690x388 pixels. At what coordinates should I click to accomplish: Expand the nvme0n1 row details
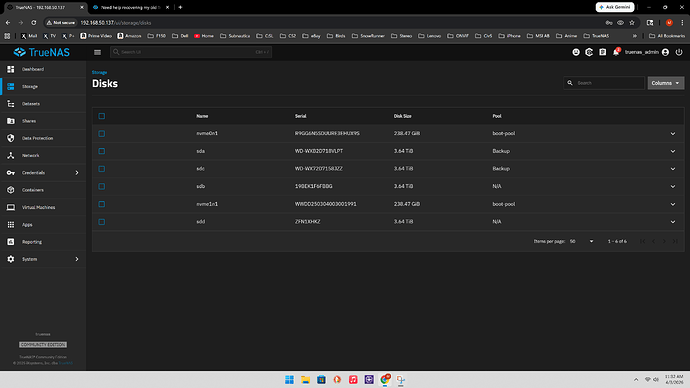pos(673,134)
